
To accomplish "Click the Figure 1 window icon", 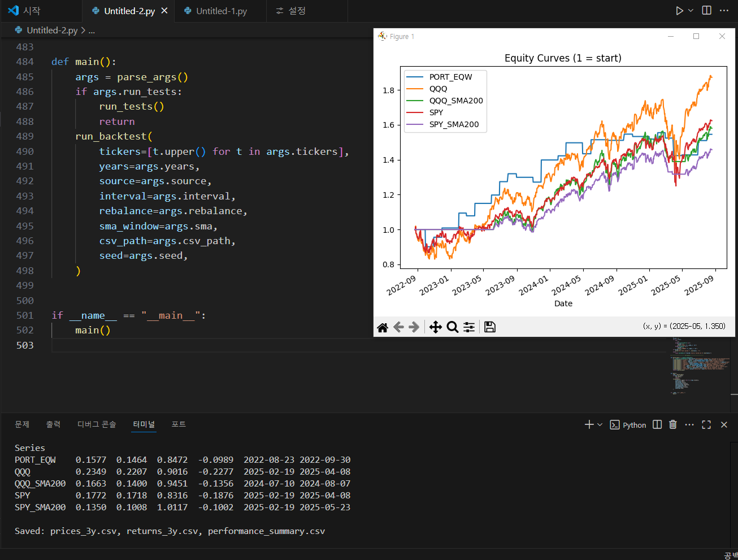I will [383, 36].
